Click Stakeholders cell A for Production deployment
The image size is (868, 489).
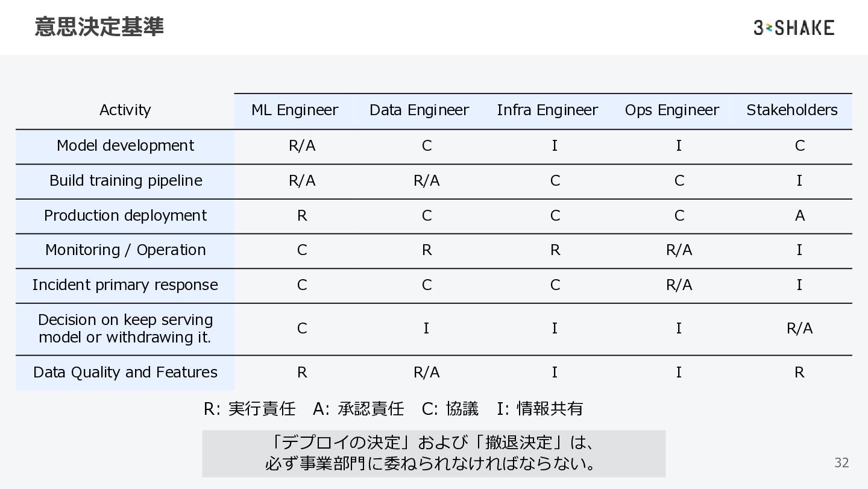click(799, 216)
